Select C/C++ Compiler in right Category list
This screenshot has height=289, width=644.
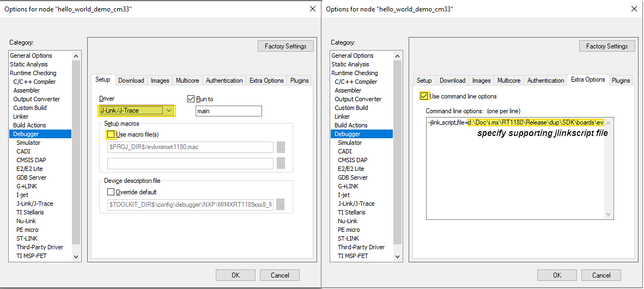pyautogui.click(x=356, y=82)
